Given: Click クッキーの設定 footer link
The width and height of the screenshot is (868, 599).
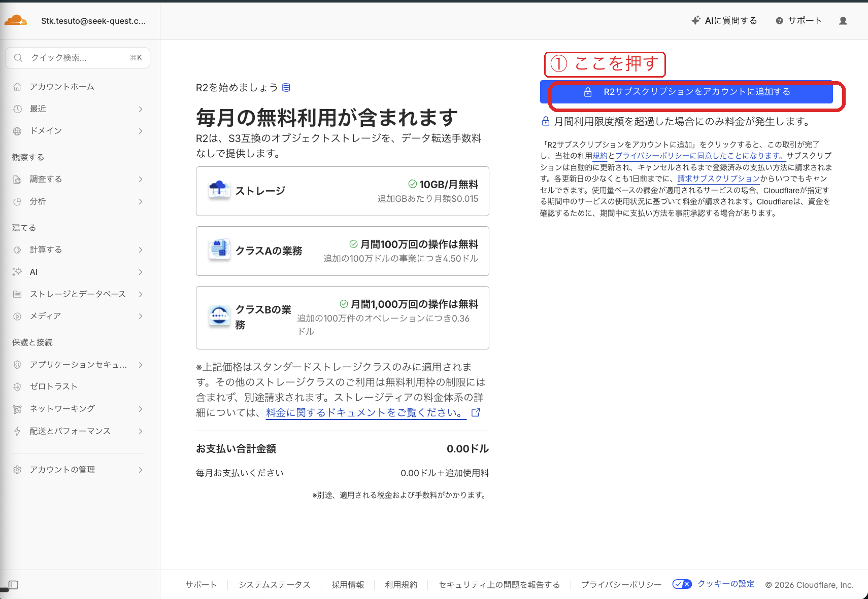Looking at the screenshot, I should coord(726,584).
